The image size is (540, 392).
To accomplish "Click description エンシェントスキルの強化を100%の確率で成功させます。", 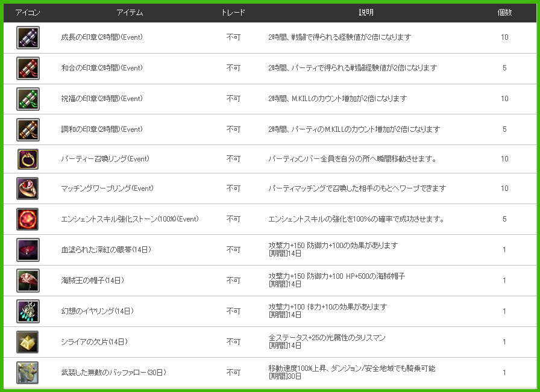I will [x=356, y=219].
